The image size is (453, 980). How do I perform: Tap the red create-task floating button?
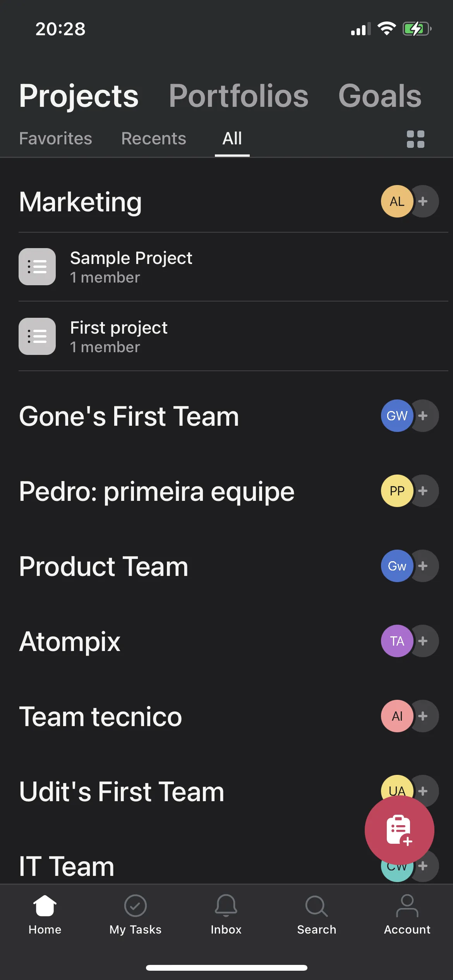399,830
